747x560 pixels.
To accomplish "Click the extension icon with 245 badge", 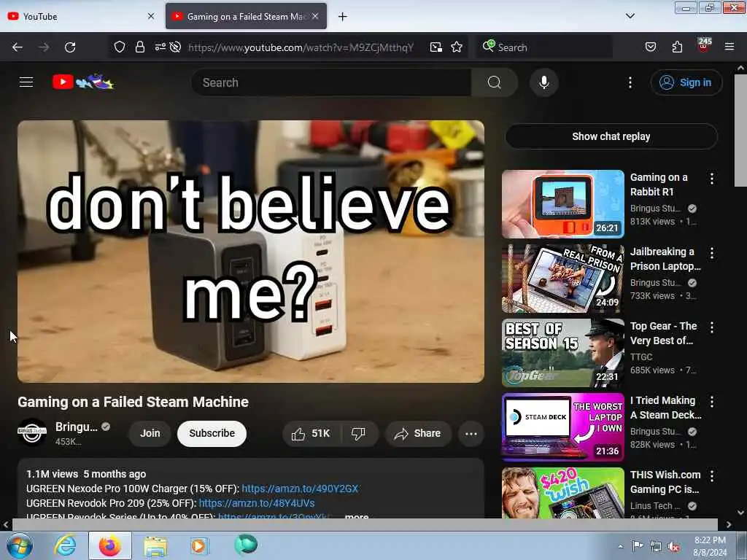I will [x=704, y=46].
